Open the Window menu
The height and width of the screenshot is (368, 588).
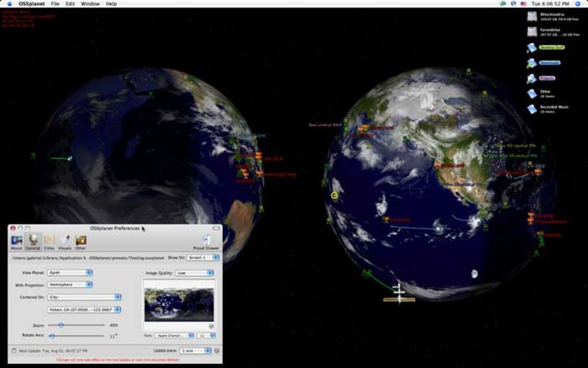[90, 4]
